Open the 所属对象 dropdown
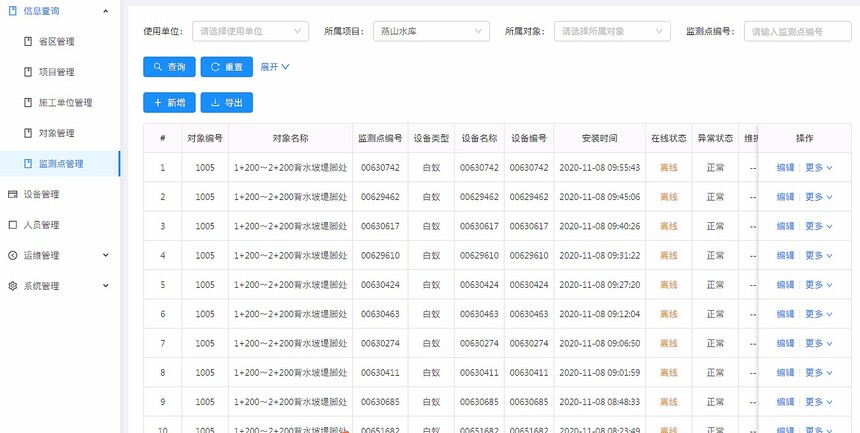The width and height of the screenshot is (860, 433). tap(612, 31)
